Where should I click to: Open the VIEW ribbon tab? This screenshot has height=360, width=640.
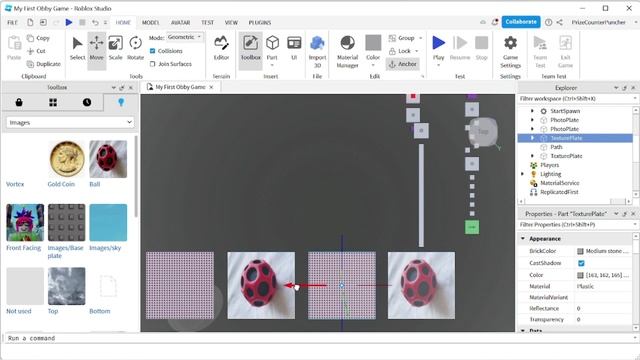pyautogui.click(x=231, y=22)
